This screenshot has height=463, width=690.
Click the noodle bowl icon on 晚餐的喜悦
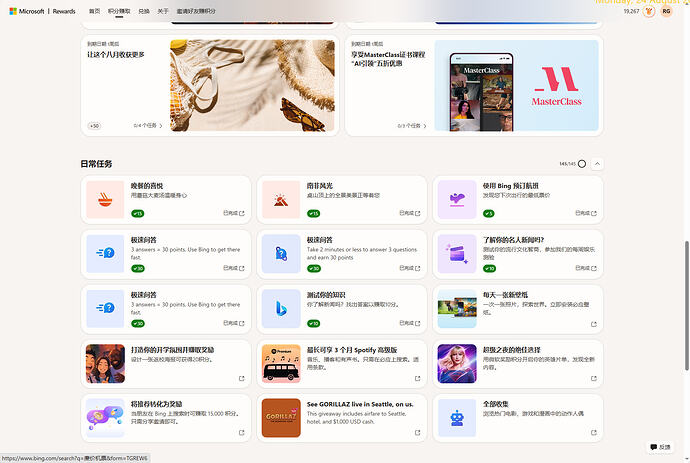[105, 199]
